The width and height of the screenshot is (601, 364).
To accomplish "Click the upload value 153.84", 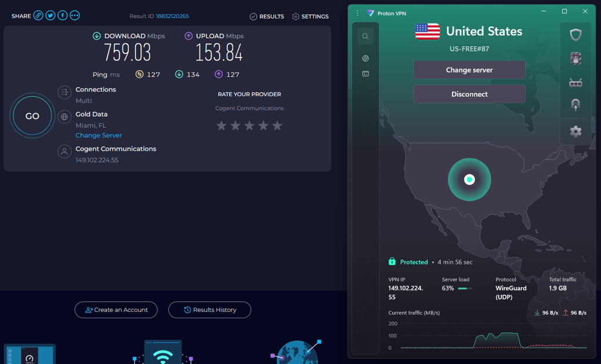I will 219,52.
